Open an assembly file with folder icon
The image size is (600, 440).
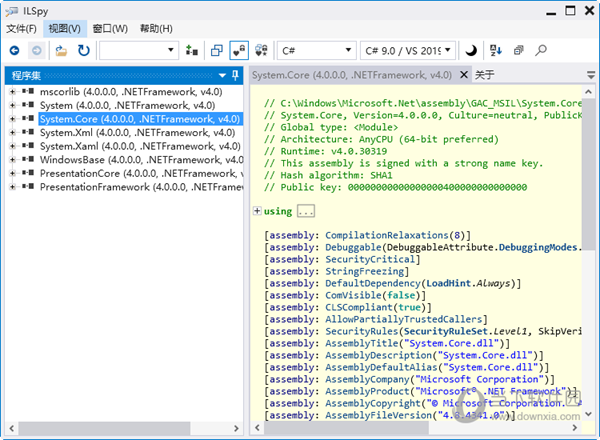pyautogui.click(x=61, y=51)
